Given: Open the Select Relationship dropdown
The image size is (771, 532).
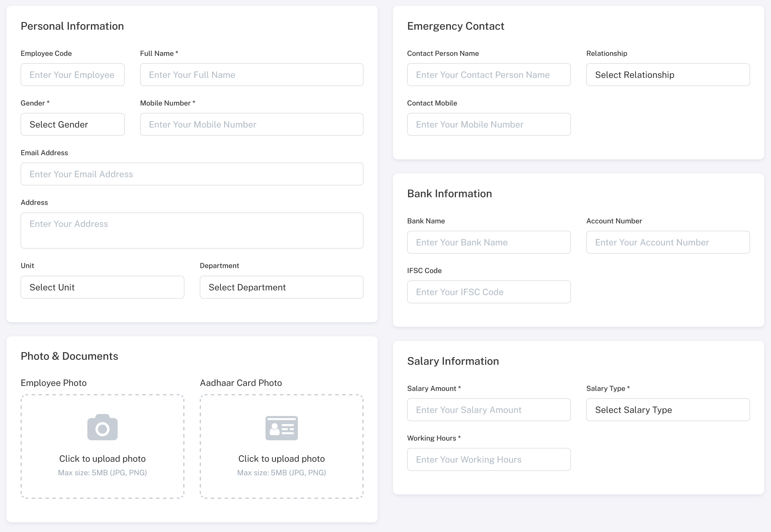Looking at the screenshot, I should 667,75.
